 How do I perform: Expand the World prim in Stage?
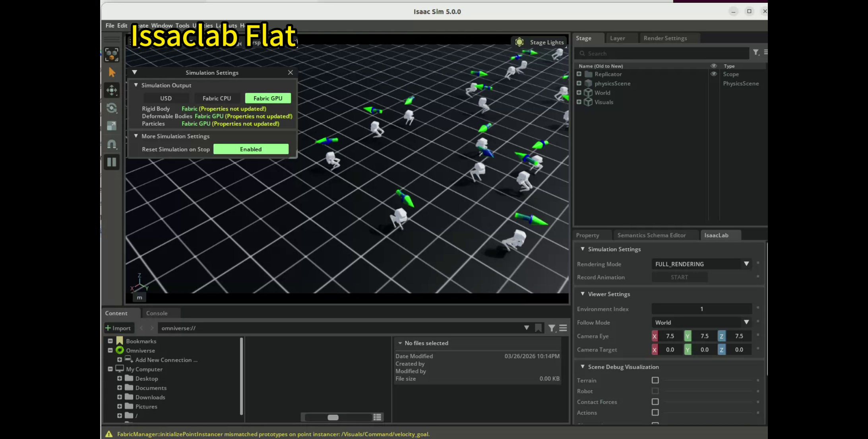click(579, 93)
